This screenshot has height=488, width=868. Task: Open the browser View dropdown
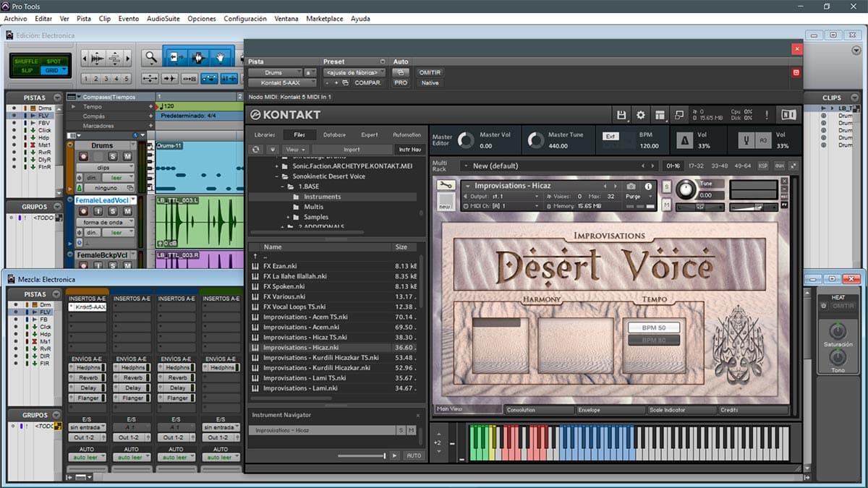click(x=295, y=150)
